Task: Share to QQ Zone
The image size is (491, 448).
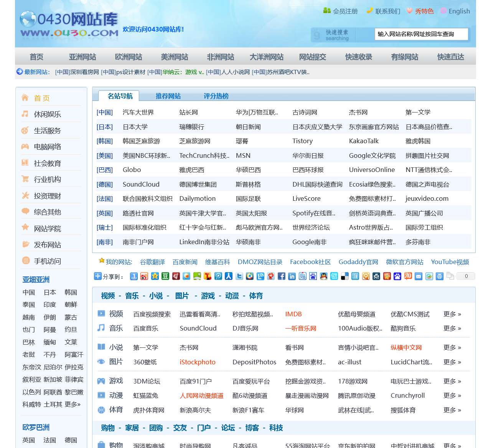Action: [x=155, y=276]
